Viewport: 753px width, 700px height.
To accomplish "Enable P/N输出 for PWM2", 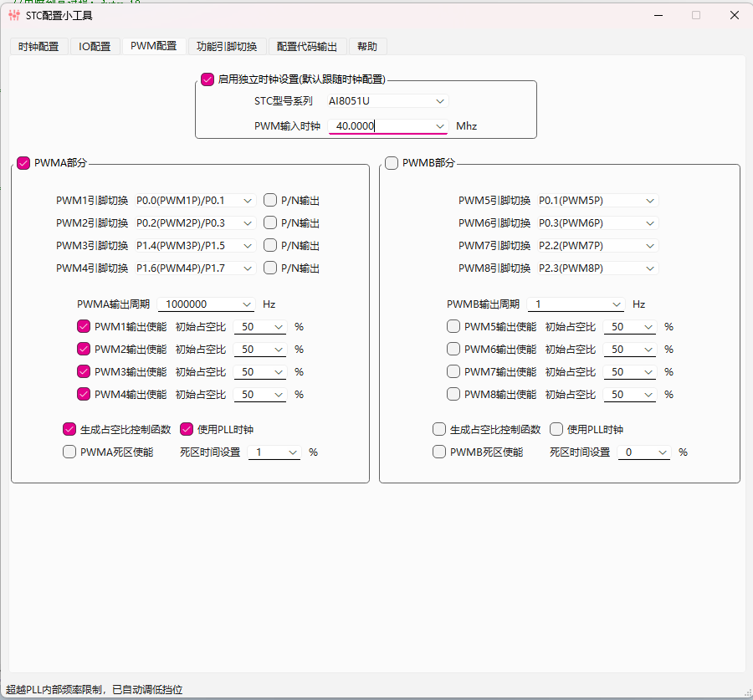I will tap(270, 222).
